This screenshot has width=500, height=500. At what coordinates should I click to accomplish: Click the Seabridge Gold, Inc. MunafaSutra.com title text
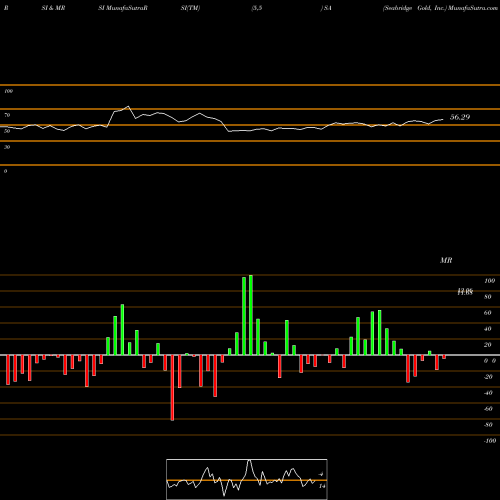(x=440, y=8)
